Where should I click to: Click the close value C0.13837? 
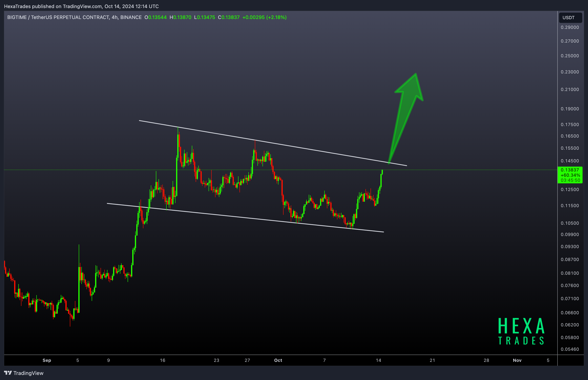[x=229, y=17]
